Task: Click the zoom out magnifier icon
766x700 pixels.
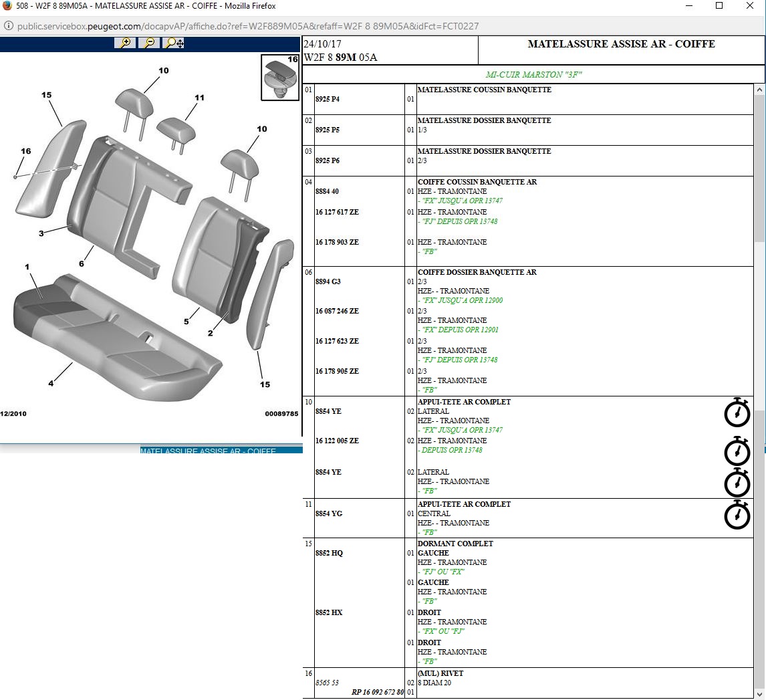Action: [x=149, y=43]
